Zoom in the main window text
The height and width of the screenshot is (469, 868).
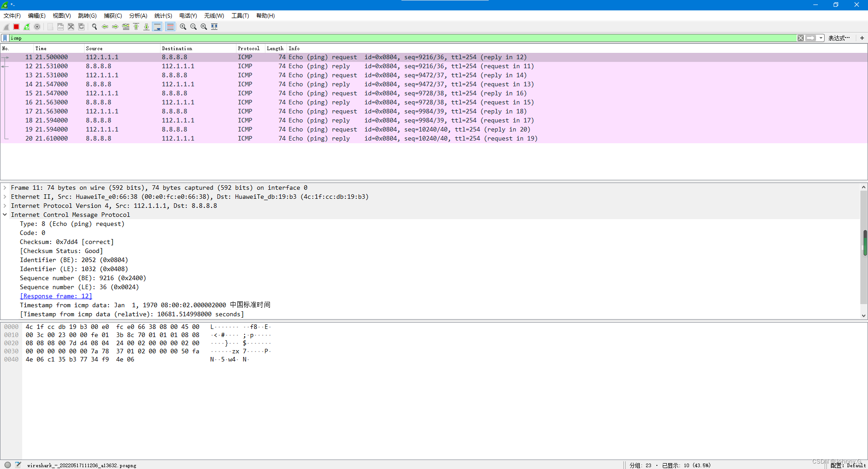point(183,27)
